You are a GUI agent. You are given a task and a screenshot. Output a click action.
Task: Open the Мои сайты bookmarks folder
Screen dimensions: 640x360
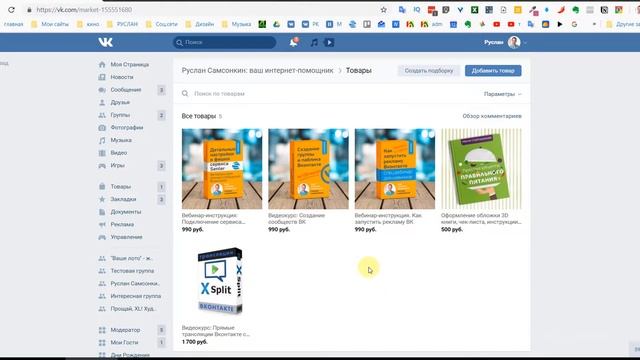coord(50,24)
